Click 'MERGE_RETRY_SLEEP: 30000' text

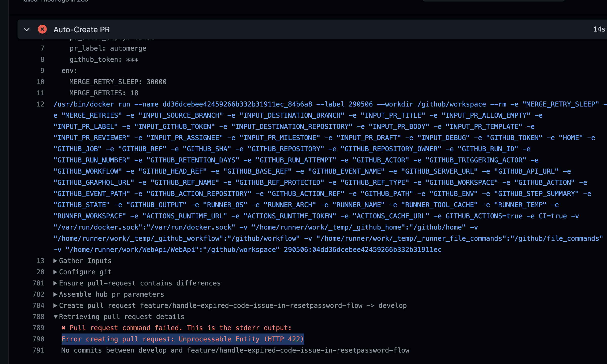118,82
